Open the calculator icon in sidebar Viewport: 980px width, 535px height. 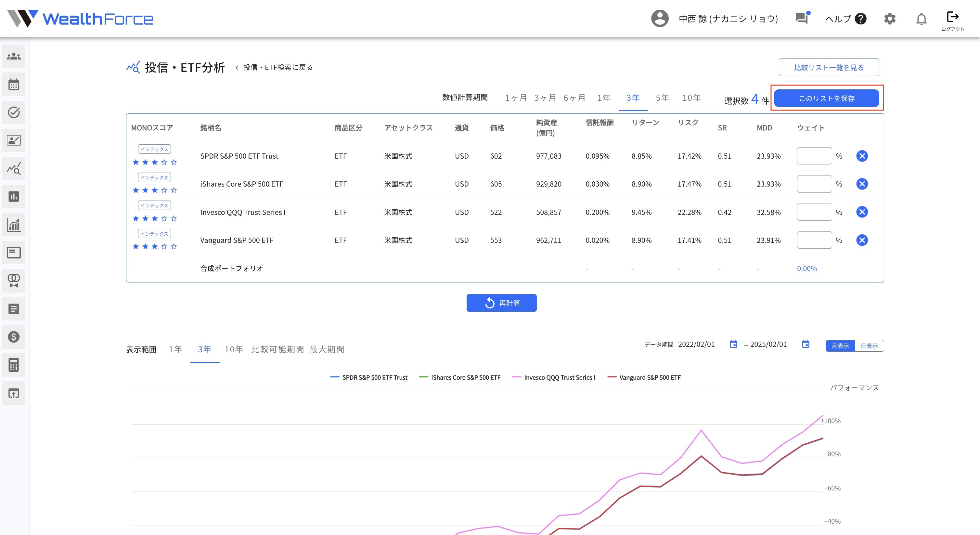14,365
